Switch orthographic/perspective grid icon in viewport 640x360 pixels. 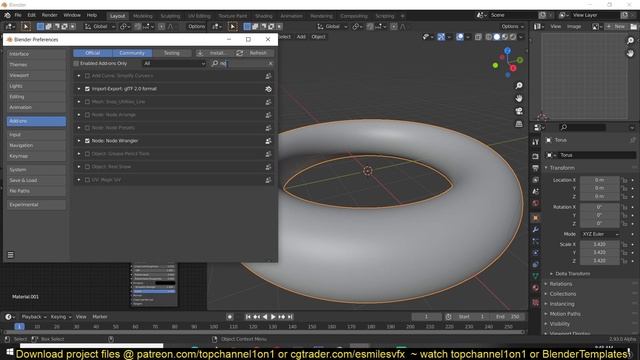(519, 124)
